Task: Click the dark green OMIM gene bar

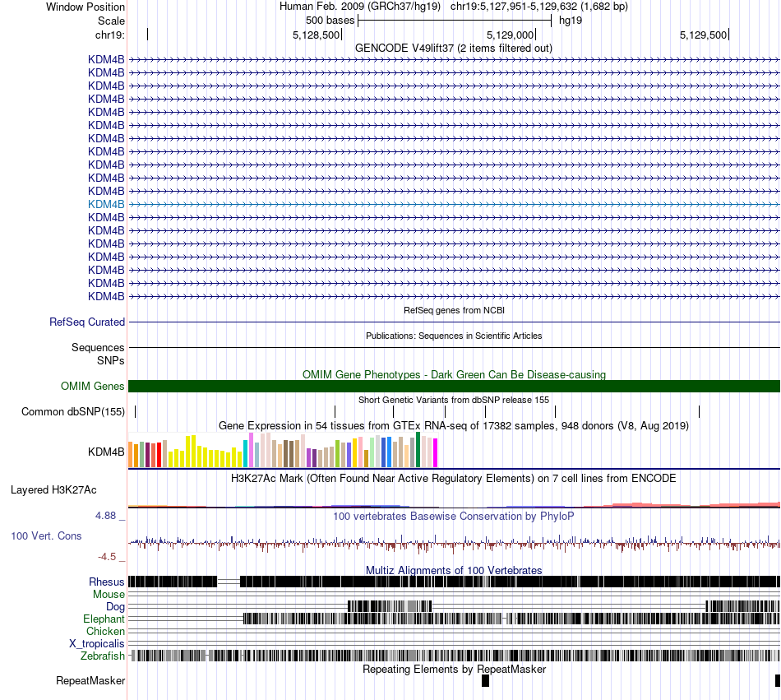Action: (x=454, y=386)
